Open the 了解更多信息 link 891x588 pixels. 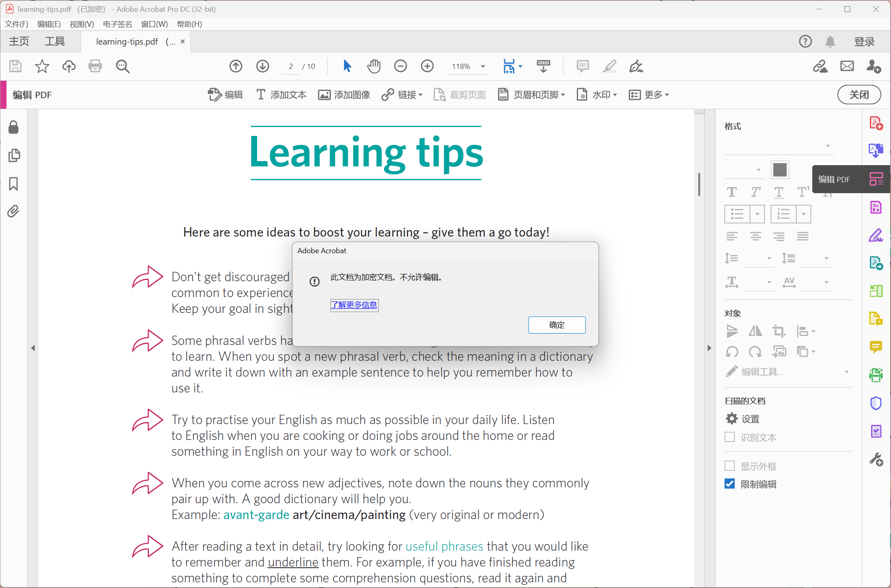pos(354,305)
